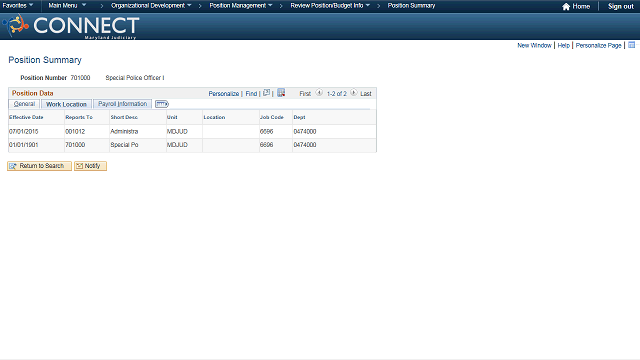Select the Special Police Officer I title
The height and width of the screenshot is (360, 640).
point(135,78)
